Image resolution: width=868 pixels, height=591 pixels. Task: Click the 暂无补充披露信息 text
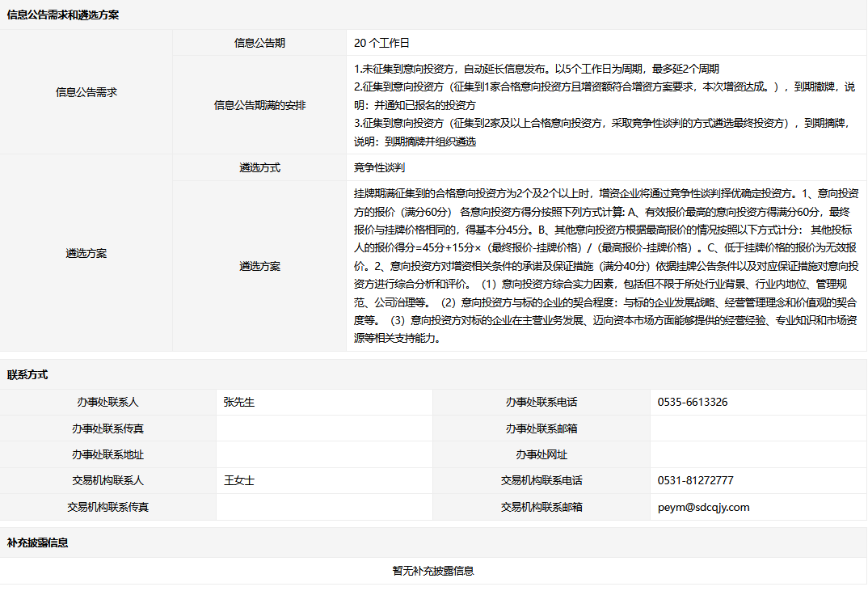coord(433,571)
